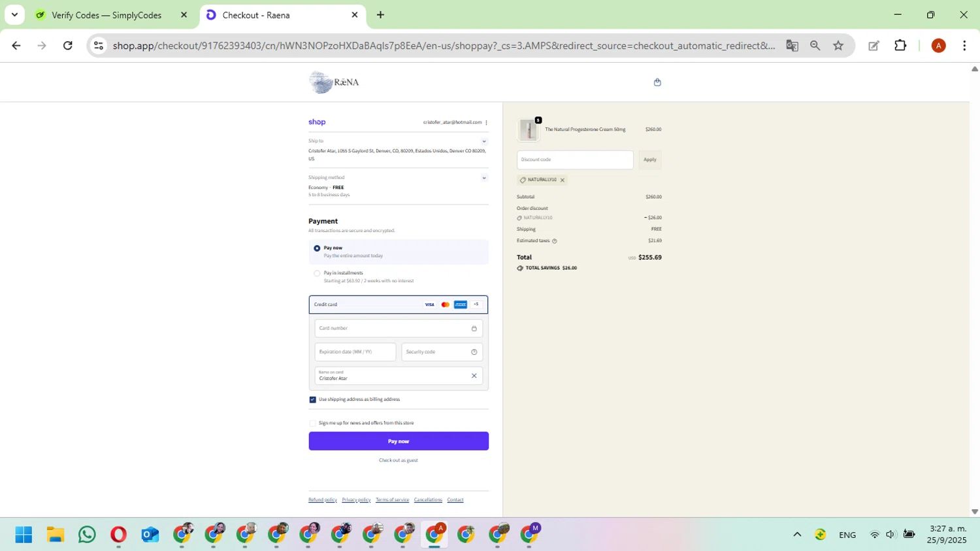Click the Visa card icon
Viewport: 980px width, 551px height.
[429, 305]
